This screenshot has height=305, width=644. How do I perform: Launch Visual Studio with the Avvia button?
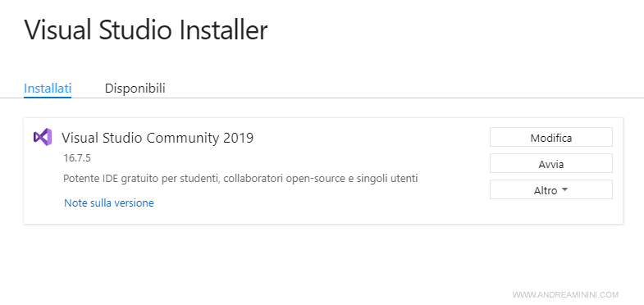(x=551, y=163)
